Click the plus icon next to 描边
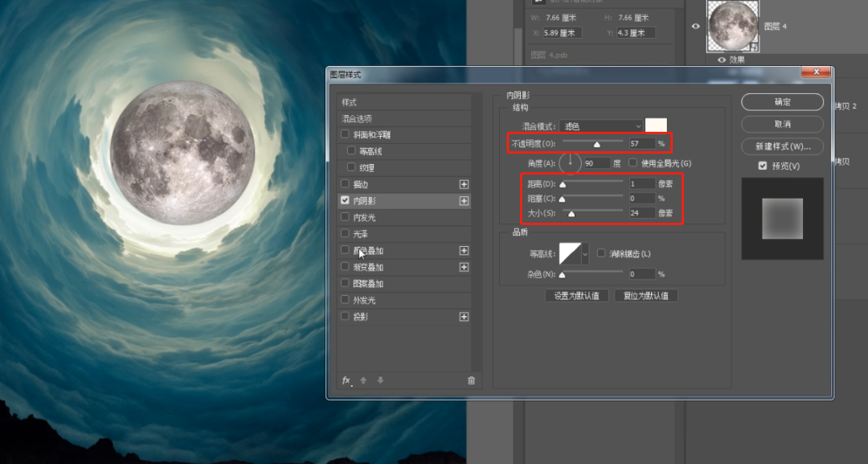Screen dimensions: 868x464 [465, 183]
